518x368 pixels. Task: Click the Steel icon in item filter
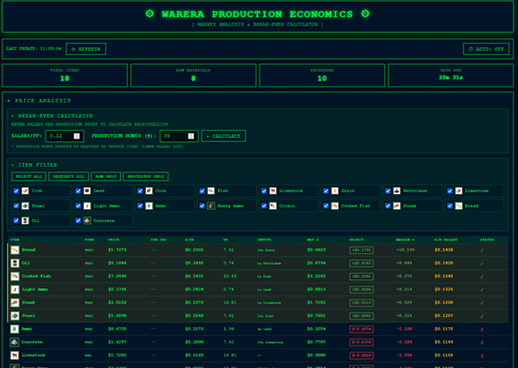25,206
